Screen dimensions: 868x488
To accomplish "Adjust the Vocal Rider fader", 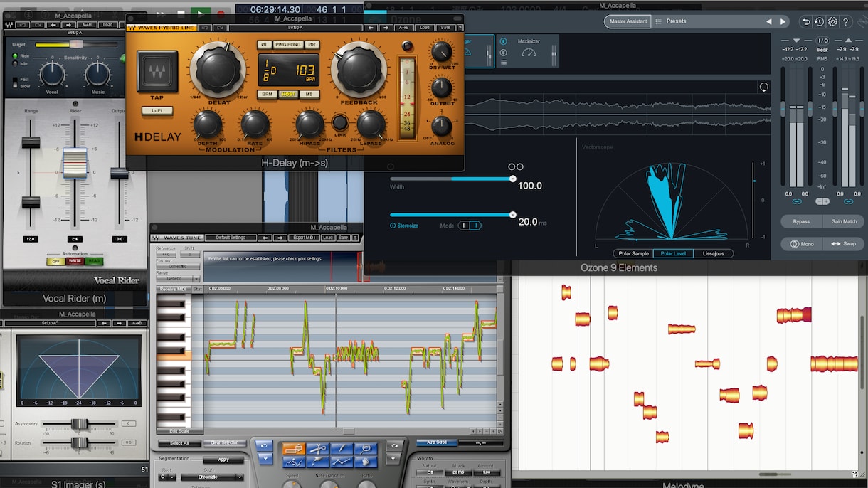I will point(75,162).
